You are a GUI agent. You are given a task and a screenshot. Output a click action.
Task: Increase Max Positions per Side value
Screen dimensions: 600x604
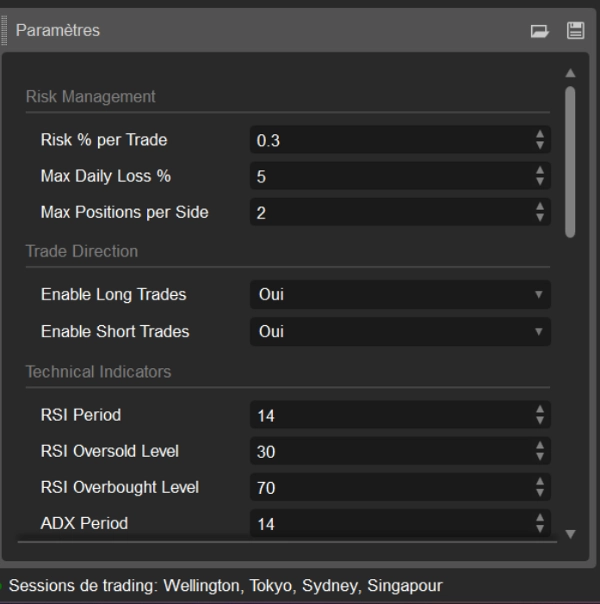540,207
